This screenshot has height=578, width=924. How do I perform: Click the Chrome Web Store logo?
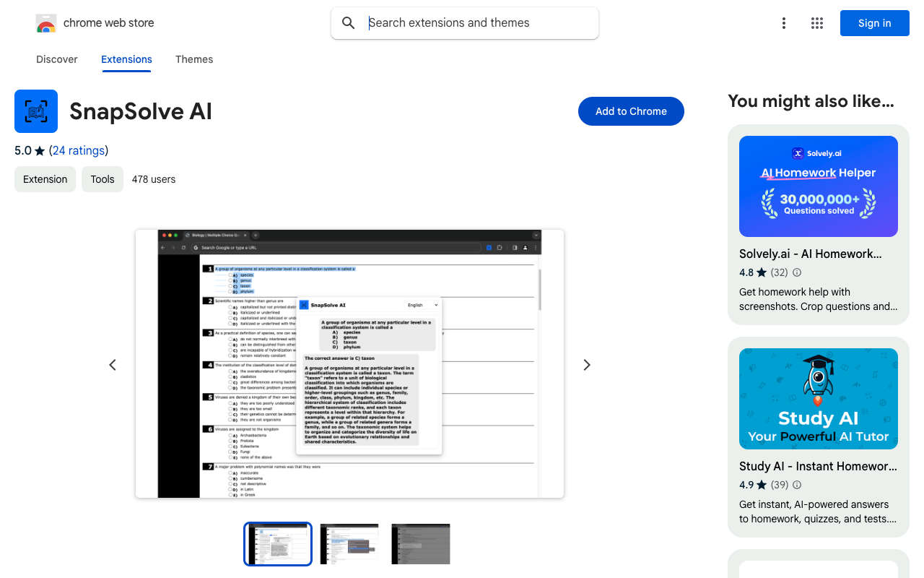tap(46, 23)
